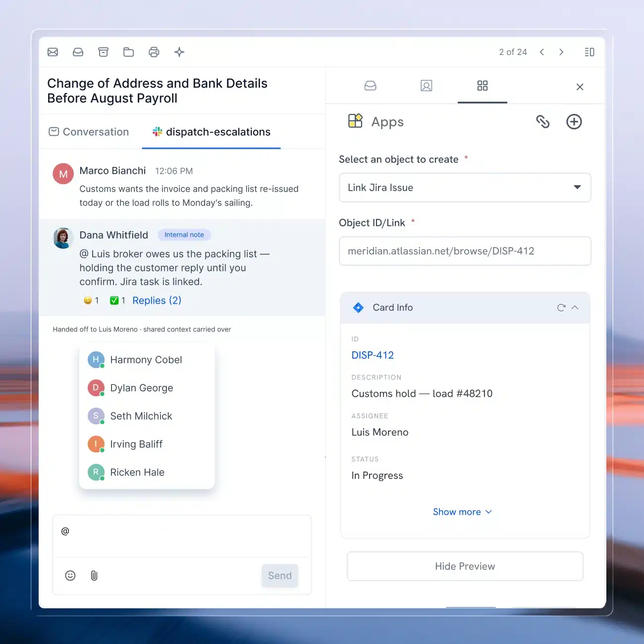Open the DISP-412 link
The image size is (644, 644).
pos(373,355)
